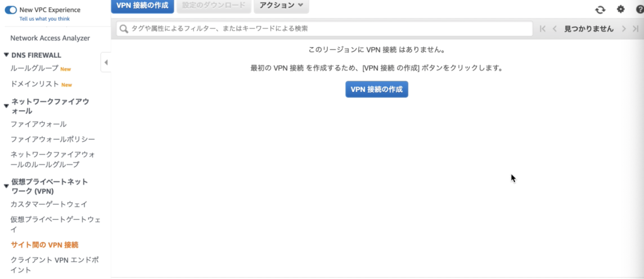644x279 pixels.
Task: Open the settings gear icon
Action: point(621,9)
